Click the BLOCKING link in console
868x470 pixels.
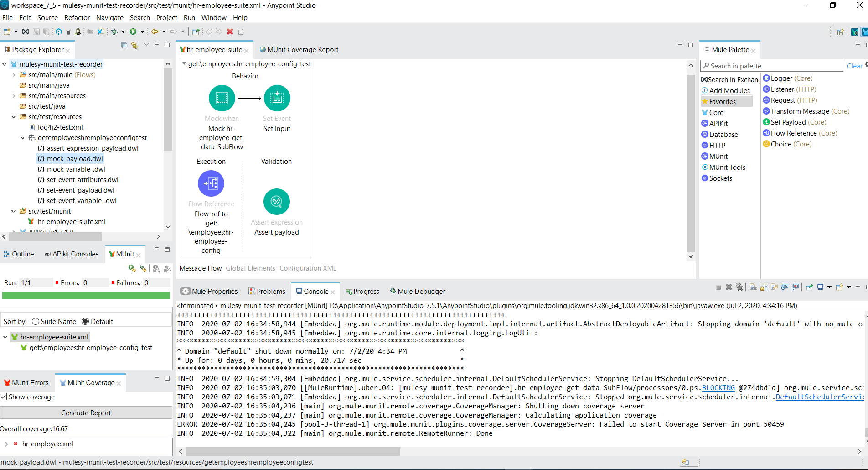[x=718, y=388]
